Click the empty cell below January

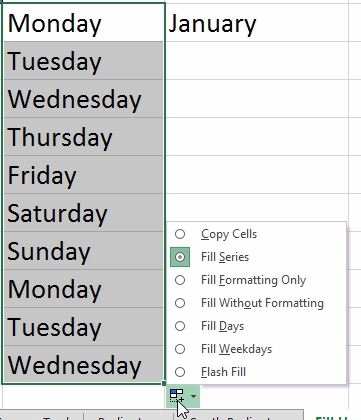click(x=257, y=61)
